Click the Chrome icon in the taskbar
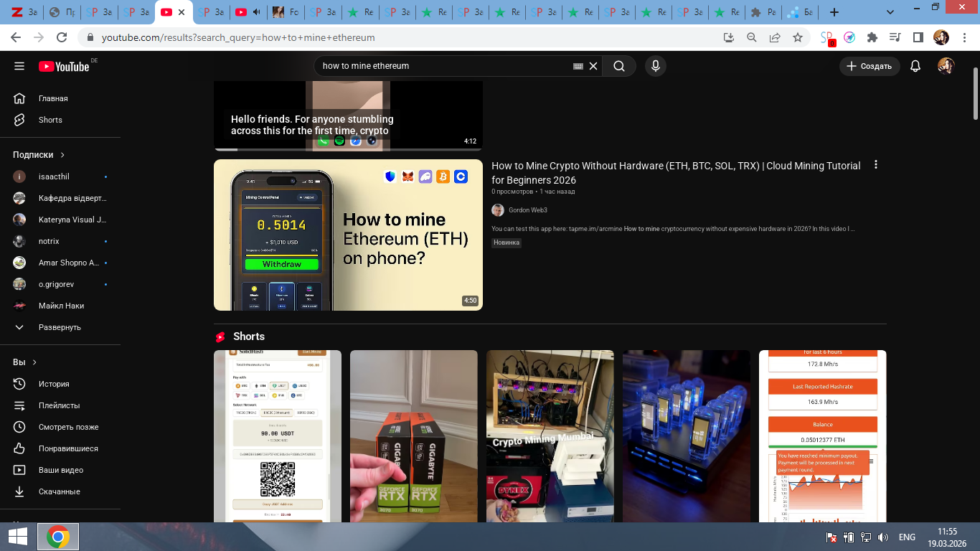The width and height of the screenshot is (980, 551). [x=58, y=537]
